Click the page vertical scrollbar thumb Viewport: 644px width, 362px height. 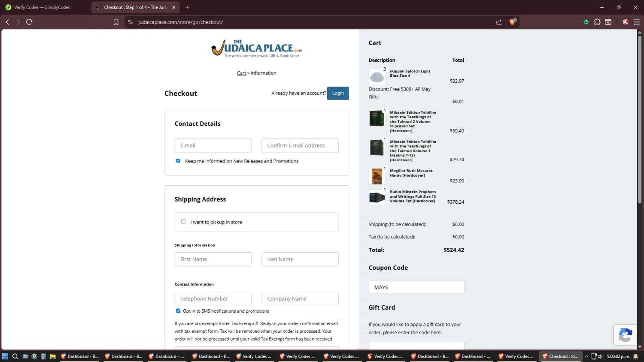click(x=640, y=119)
